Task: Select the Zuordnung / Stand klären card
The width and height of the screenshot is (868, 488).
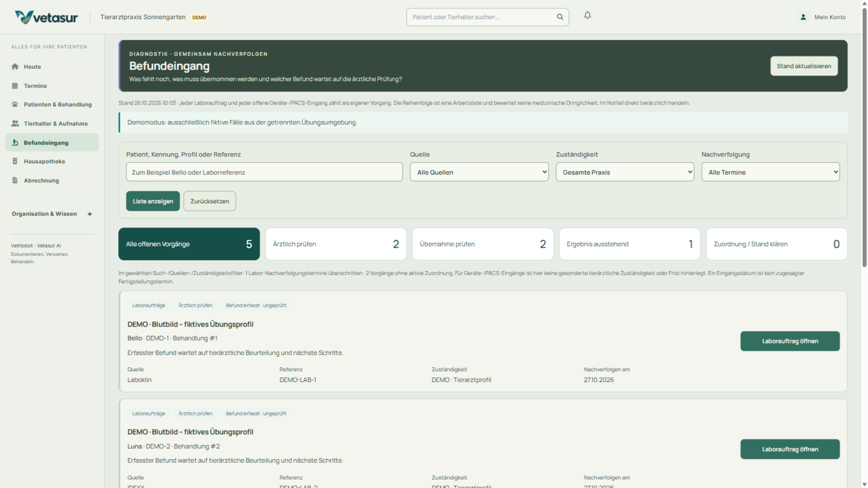Action: (777, 244)
